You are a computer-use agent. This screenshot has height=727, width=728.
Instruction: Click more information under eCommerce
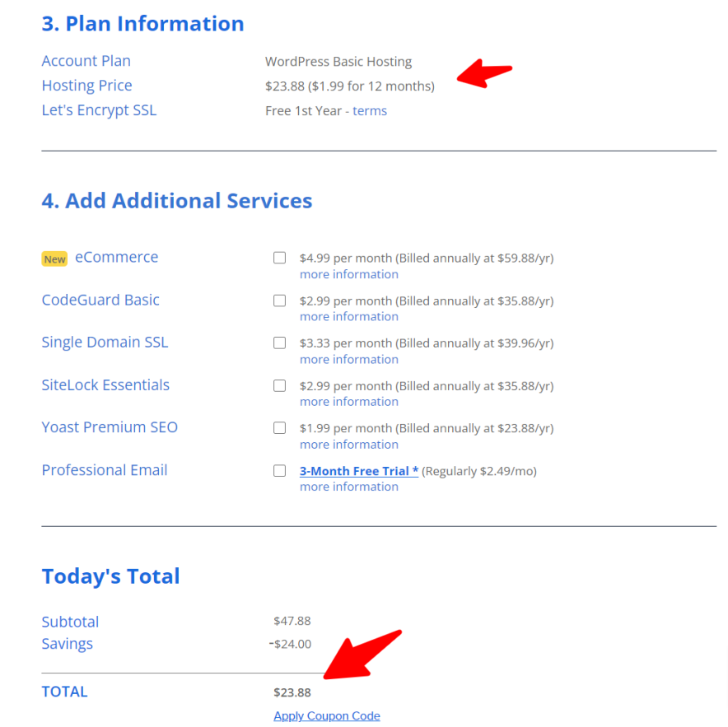[348, 274]
